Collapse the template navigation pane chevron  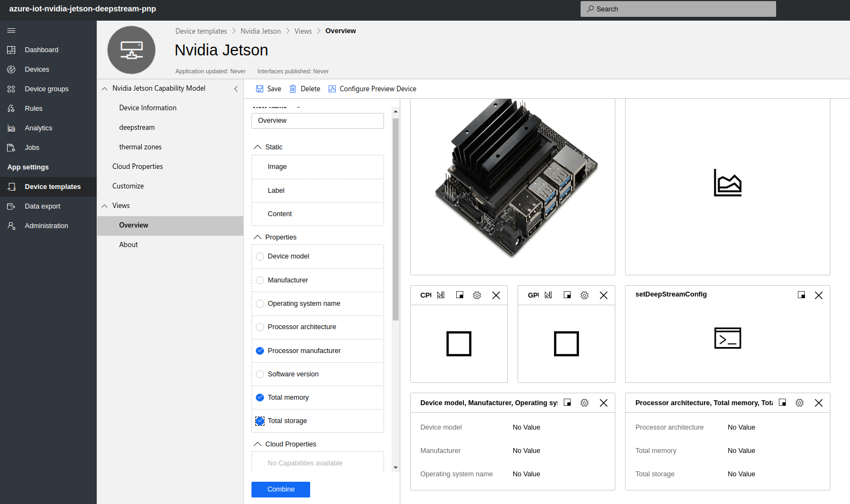[x=236, y=89]
